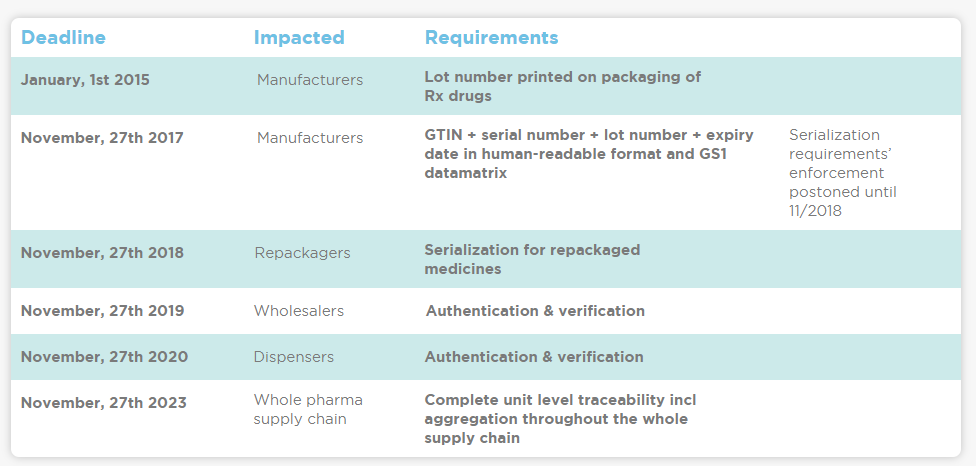
Task: Click the Deadline column header
Action: 63,37
